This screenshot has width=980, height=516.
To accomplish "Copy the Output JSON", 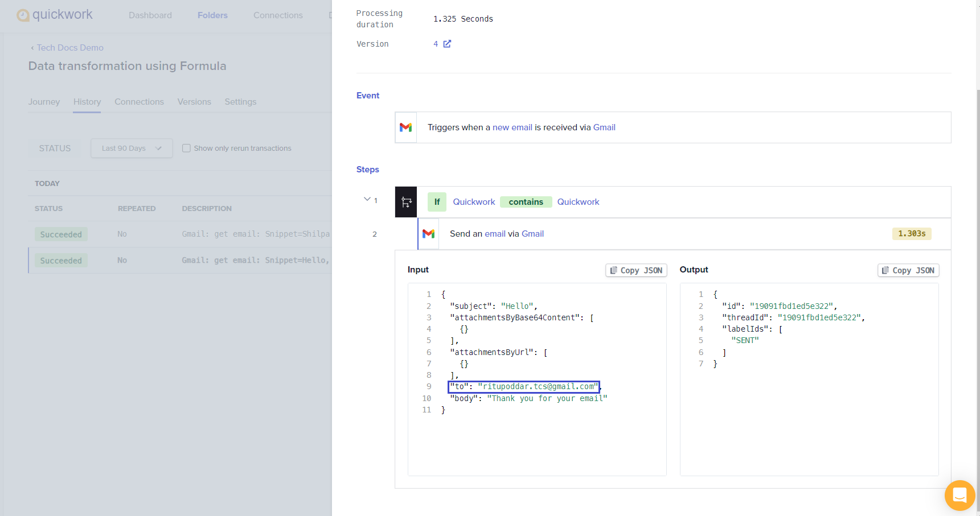I will (908, 271).
